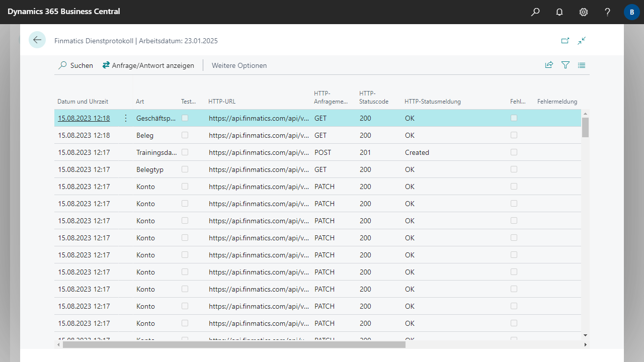Open the settings gear icon
This screenshot has width=644, height=362.
pyautogui.click(x=584, y=12)
